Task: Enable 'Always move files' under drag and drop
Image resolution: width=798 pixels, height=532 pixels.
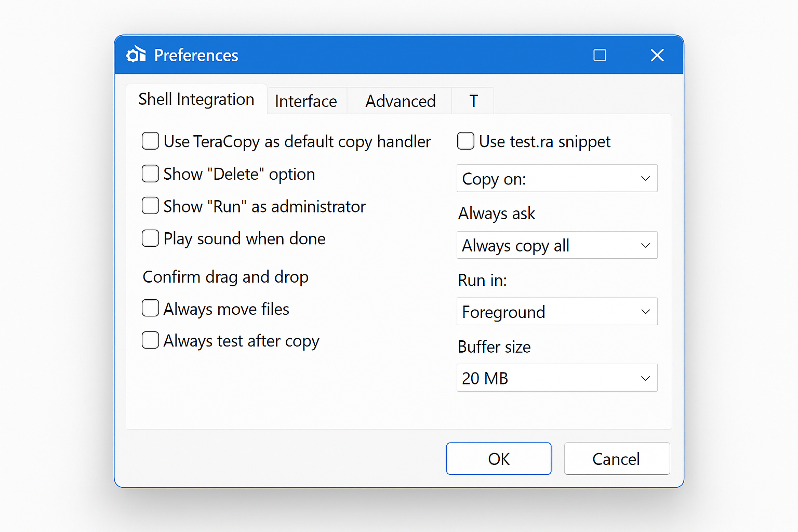Action: tap(150, 308)
